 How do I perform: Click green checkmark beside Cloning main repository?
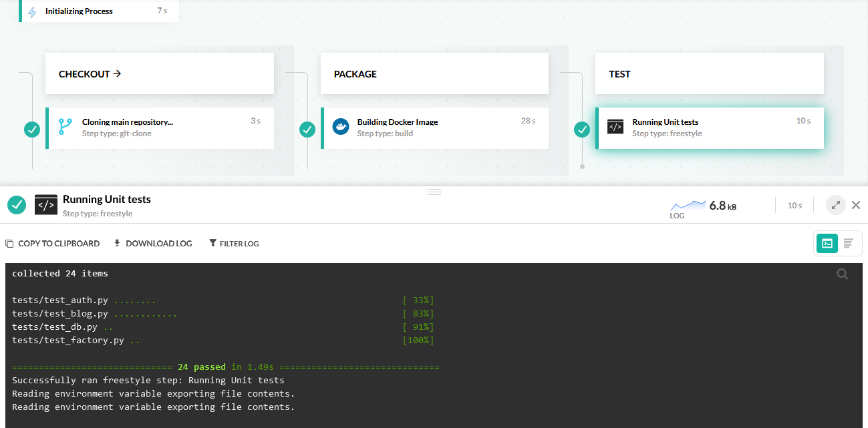(x=32, y=130)
